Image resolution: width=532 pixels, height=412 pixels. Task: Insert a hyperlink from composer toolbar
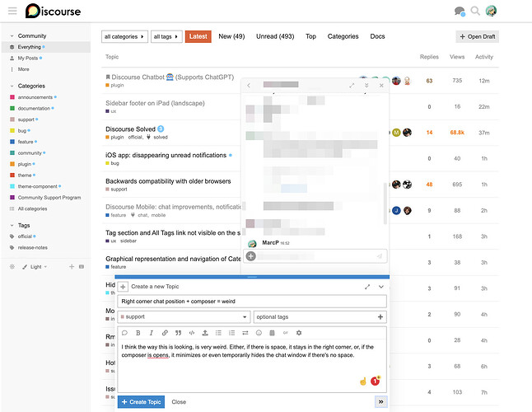(x=165, y=333)
